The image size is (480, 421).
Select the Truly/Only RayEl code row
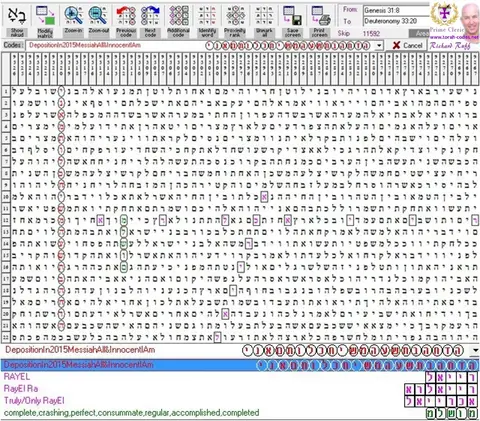pos(34,401)
